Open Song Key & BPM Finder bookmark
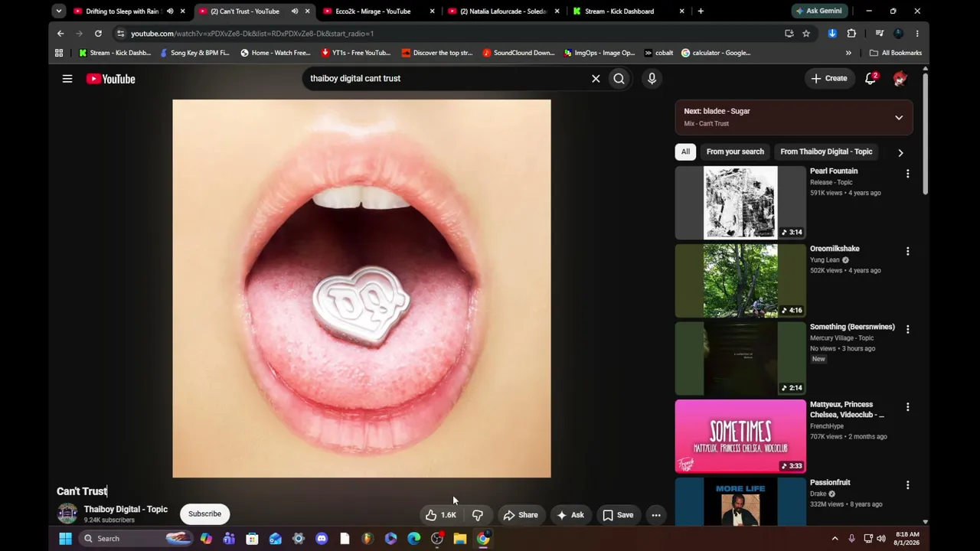The height and width of the screenshot is (551, 980). click(194, 53)
